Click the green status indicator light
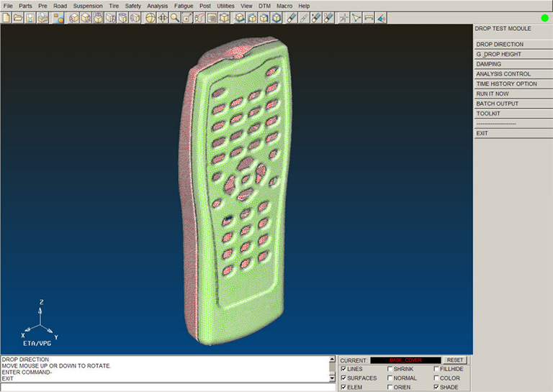Image resolution: width=553 pixels, height=392 pixels. 544,17
